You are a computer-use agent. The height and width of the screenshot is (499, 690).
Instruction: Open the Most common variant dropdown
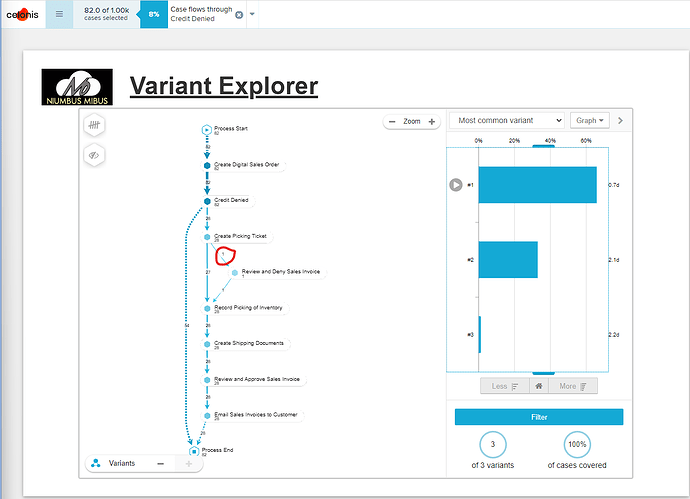(x=507, y=120)
